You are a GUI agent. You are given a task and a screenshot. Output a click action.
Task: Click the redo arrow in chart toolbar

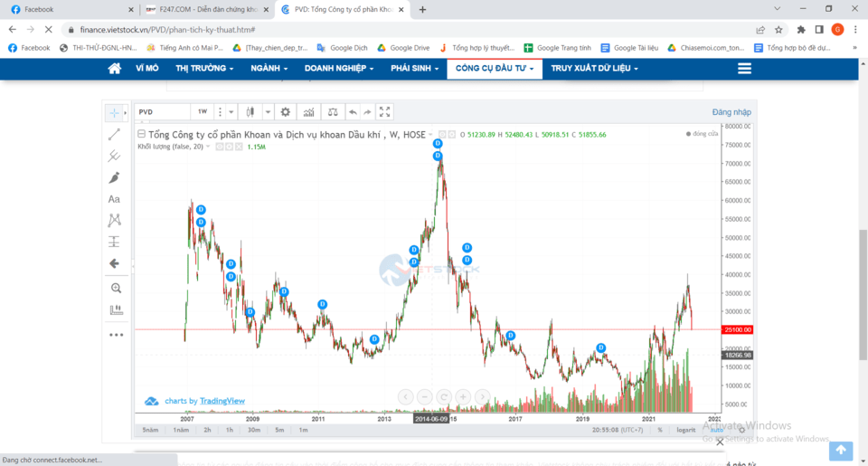367,112
